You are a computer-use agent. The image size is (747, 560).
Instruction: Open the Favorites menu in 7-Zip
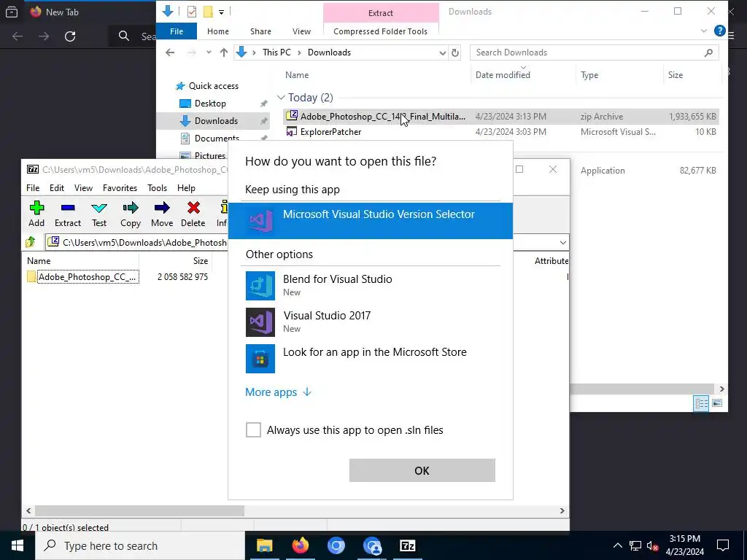120,188
